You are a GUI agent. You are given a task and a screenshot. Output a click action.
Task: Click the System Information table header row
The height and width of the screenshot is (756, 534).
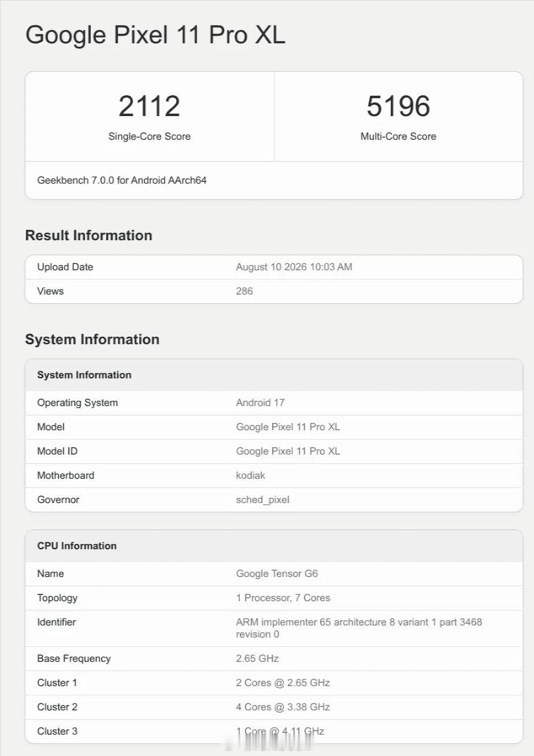pos(274,375)
